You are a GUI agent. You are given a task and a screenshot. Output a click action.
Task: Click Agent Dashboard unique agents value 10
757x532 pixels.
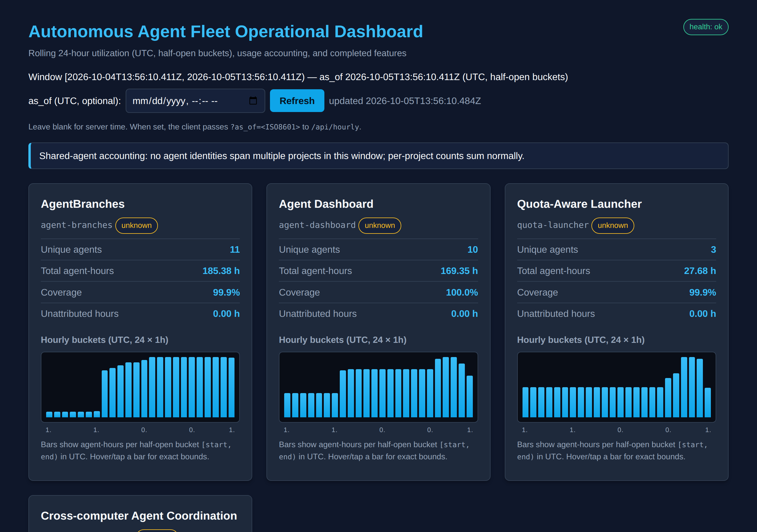pyautogui.click(x=473, y=249)
